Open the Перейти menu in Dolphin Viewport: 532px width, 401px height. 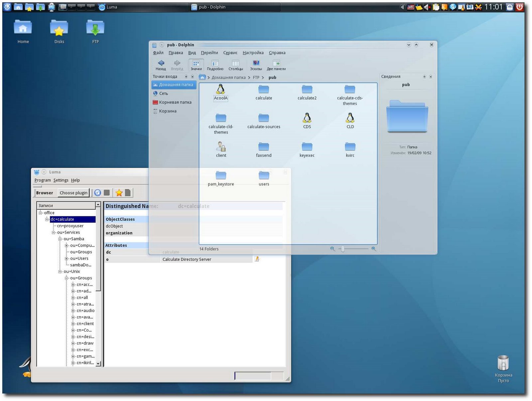pos(209,53)
